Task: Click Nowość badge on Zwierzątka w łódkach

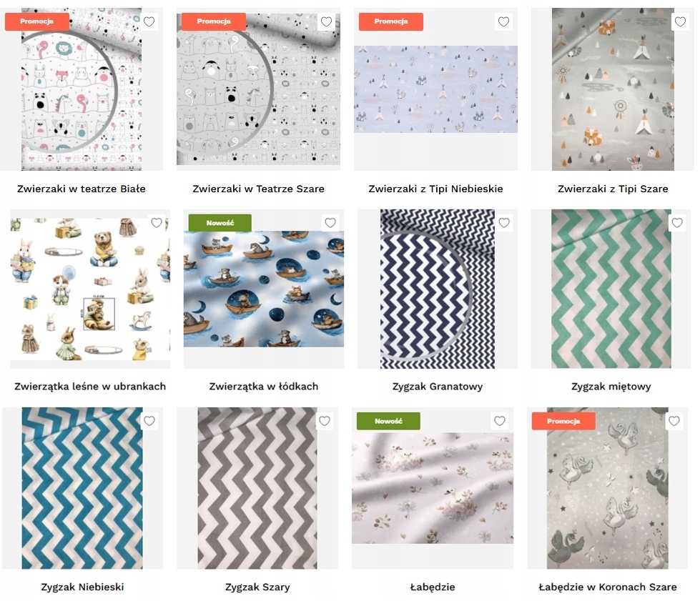Action: pyautogui.click(x=220, y=223)
